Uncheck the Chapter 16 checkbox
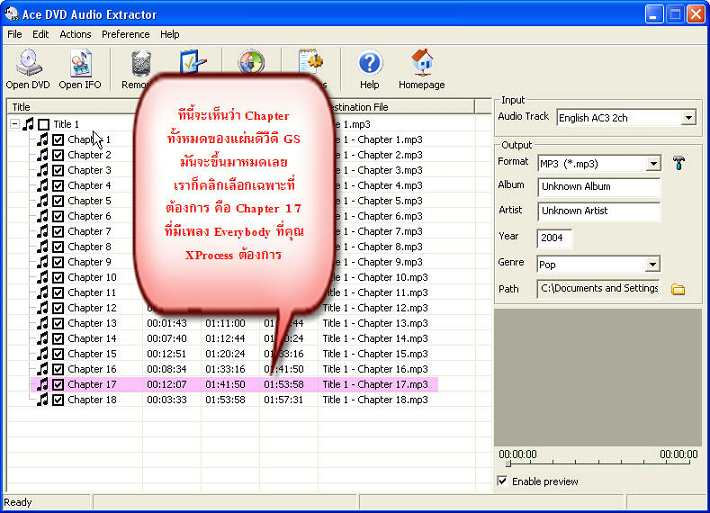The height and width of the screenshot is (513, 710). 58,369
